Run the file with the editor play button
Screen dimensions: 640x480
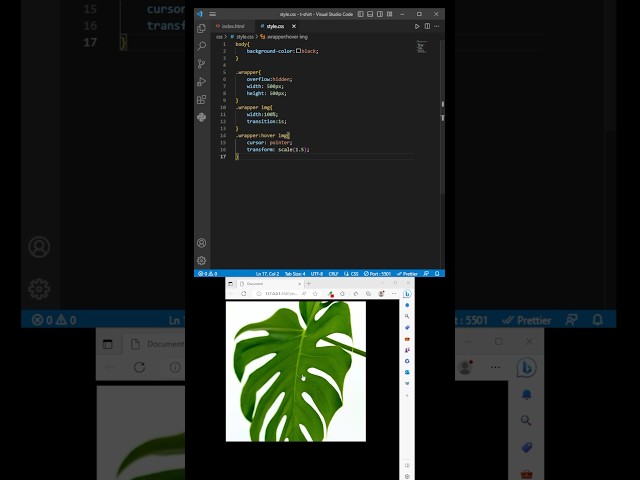(417, 26)
